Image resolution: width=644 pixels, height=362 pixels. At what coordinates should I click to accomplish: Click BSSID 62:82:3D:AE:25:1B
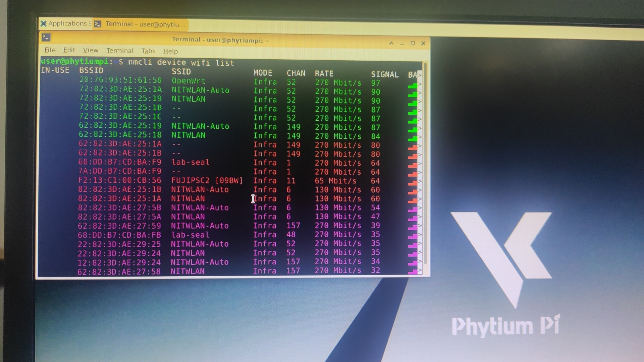click(x=120, y=153)
